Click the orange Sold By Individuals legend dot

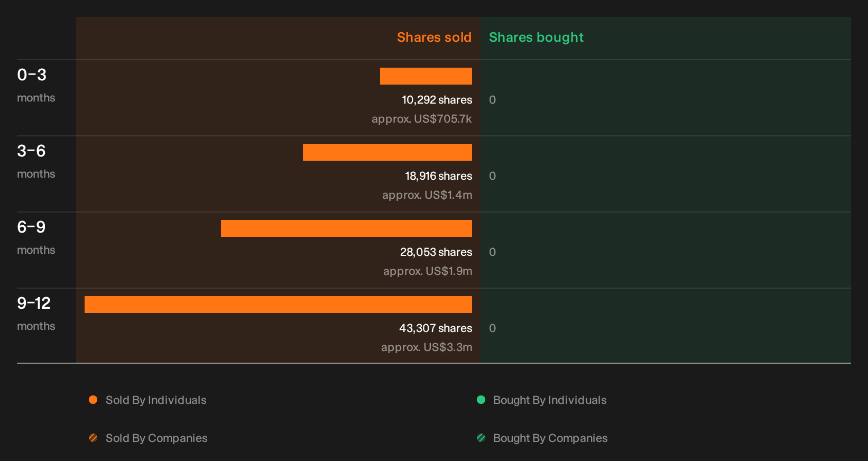click(93, 400)
